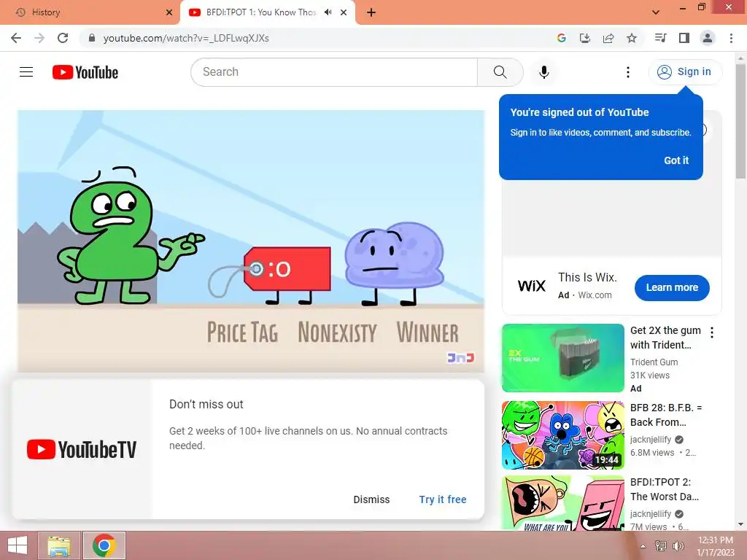Open the Windows Start menu
Screen dimensions: 747x560
point(18,545)
